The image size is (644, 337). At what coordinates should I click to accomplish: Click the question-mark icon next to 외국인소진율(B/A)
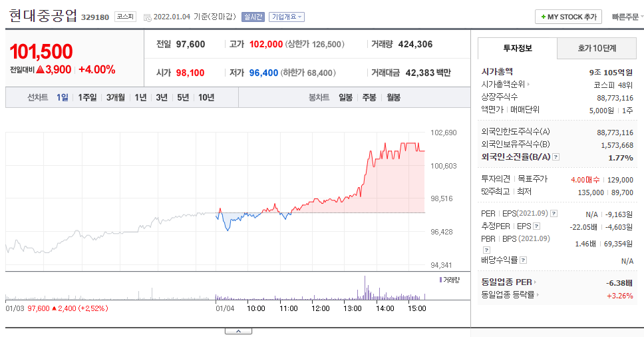(x=556, y=157)
